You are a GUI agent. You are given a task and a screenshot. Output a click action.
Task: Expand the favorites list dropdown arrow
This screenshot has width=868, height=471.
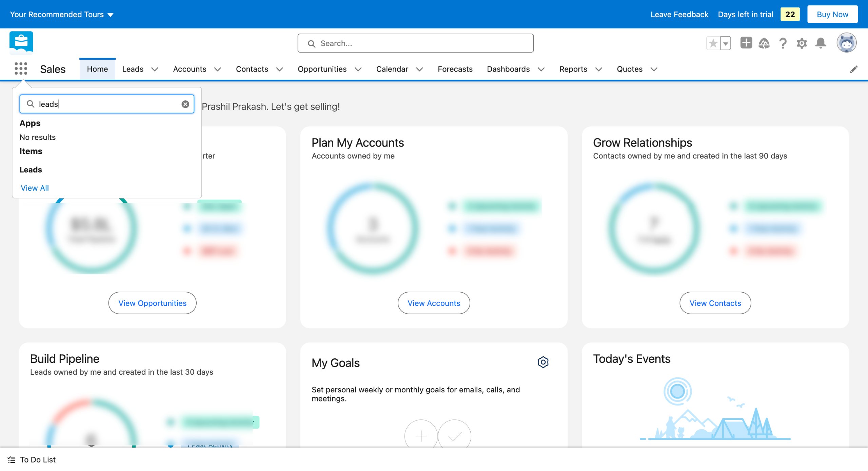[726, 43]
